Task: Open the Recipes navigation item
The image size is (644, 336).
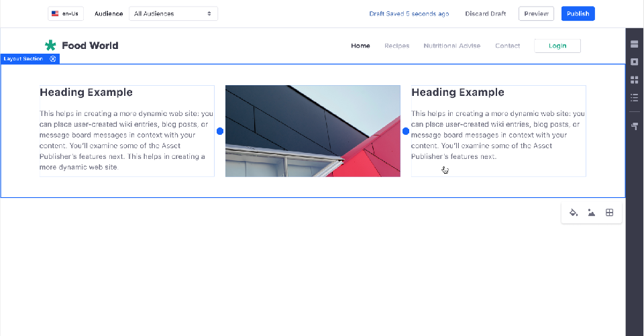Action: click(x=396, y=46)
